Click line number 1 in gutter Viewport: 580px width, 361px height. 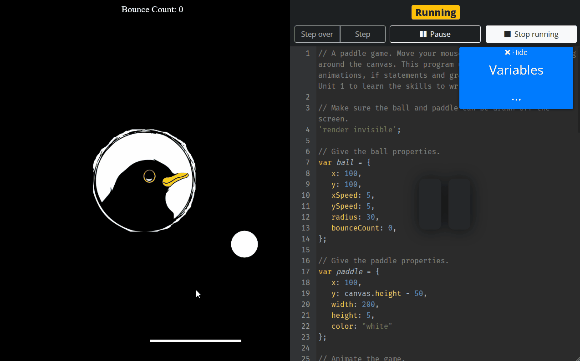pos(308,53)
